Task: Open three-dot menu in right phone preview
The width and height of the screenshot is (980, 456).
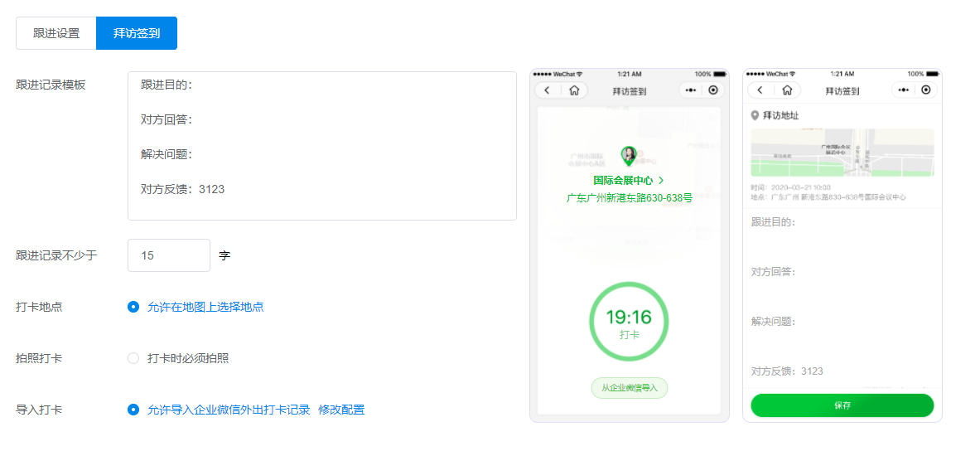Action: click(x=904, y=90)
